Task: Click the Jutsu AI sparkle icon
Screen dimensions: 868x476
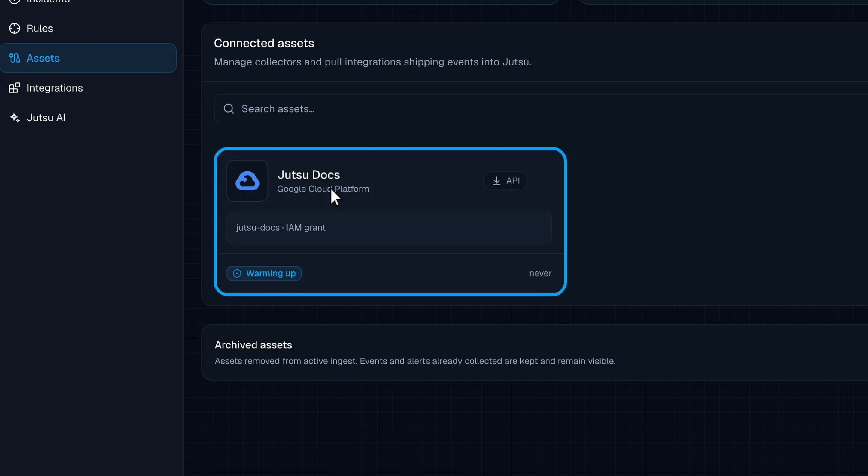Action: [x=14, y=117]
